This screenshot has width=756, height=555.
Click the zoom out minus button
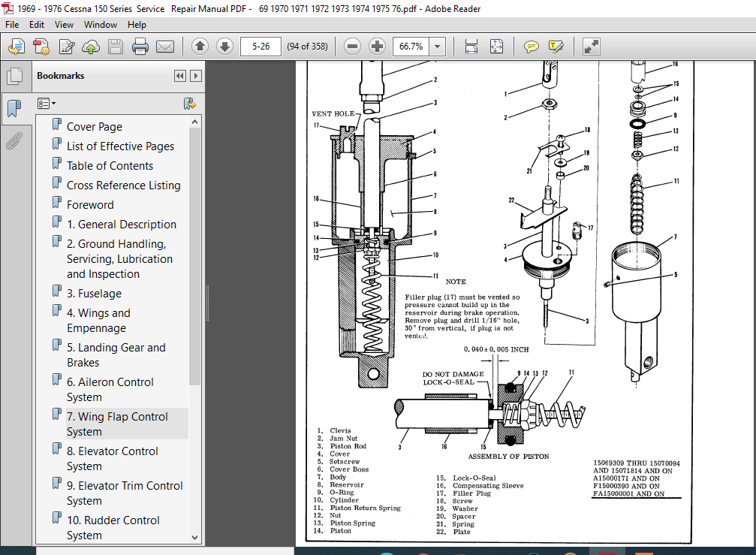(x=352, y=47)
